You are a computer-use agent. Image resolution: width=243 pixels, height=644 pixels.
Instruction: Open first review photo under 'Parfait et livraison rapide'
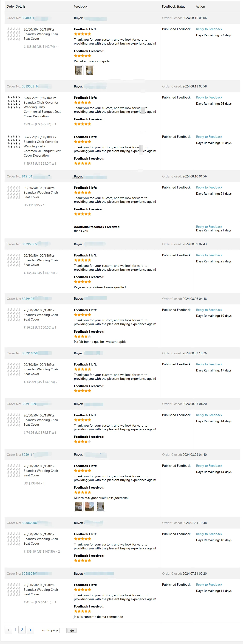pyautogui.click(x=79, y=70)
